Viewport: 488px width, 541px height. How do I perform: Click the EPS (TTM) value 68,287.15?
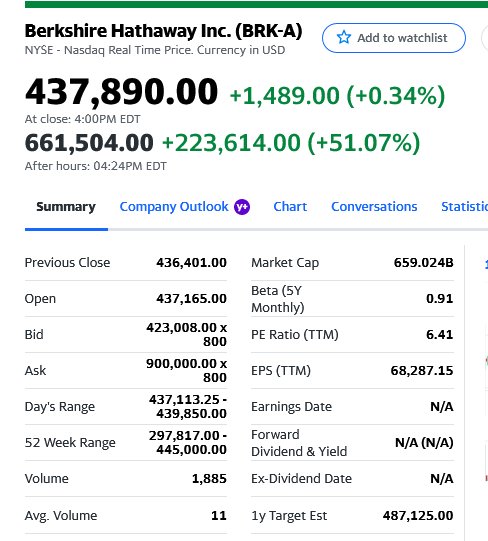click(x=422, y=371)
